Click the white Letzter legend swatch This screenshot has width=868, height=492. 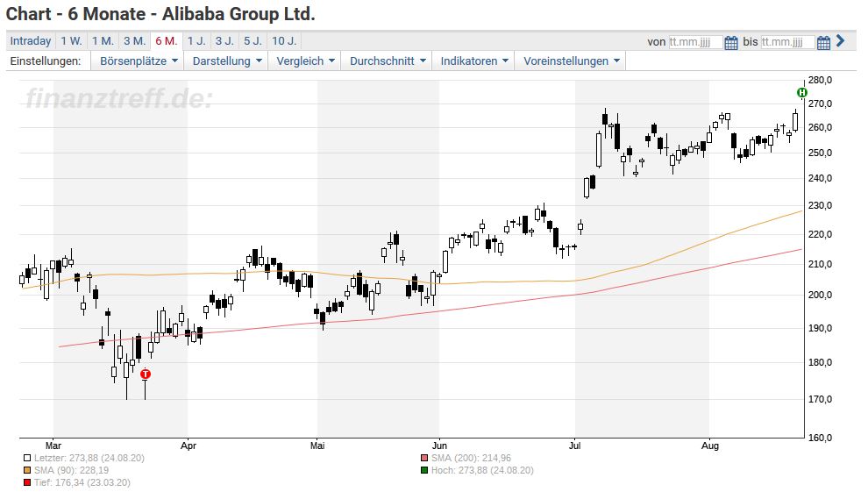point(27,459)
